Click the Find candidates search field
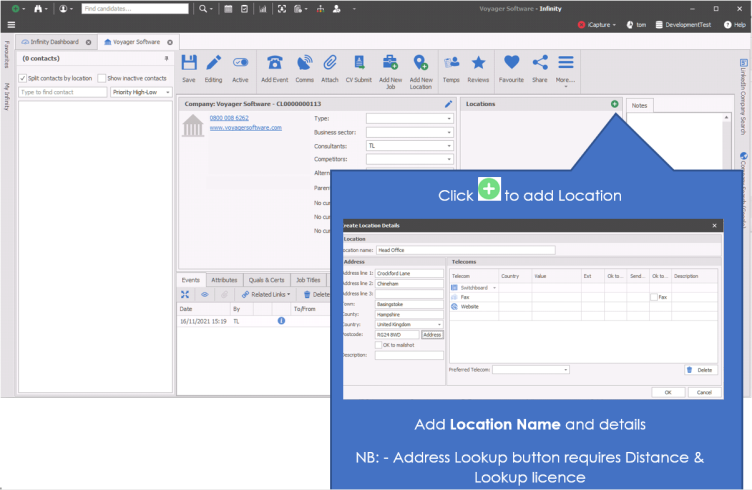 tap(134, 8)
